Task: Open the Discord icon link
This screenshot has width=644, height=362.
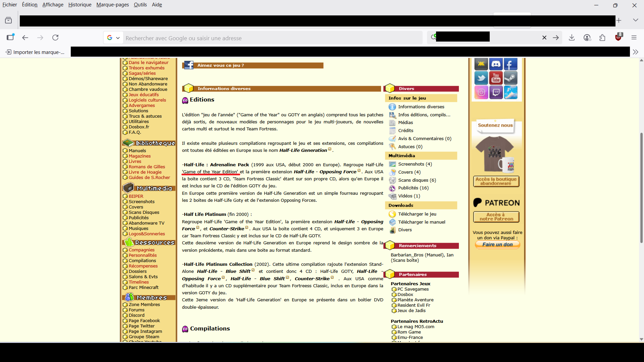Action: (x=496, y=64)
